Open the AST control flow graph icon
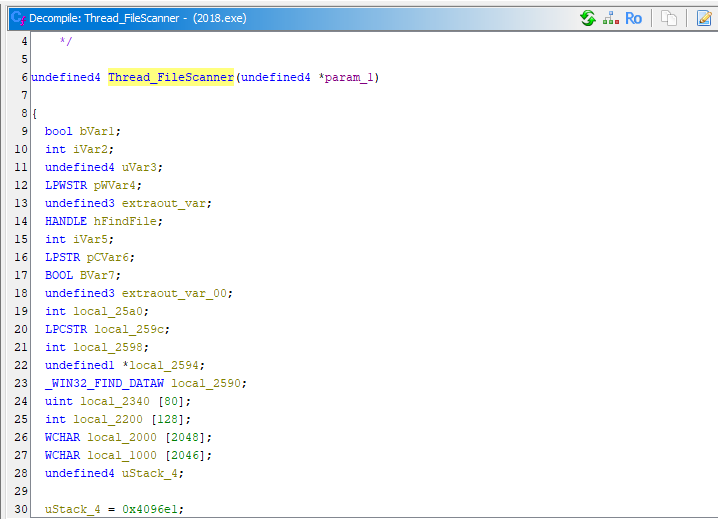The width and height of the screenshot is (718, 519). click(x=610, y=18)
